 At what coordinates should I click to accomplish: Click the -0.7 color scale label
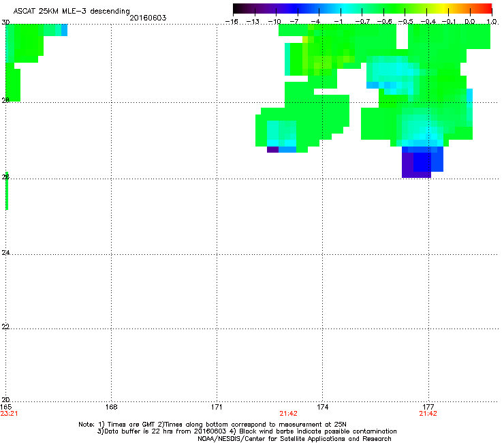[x=362, y=22]
